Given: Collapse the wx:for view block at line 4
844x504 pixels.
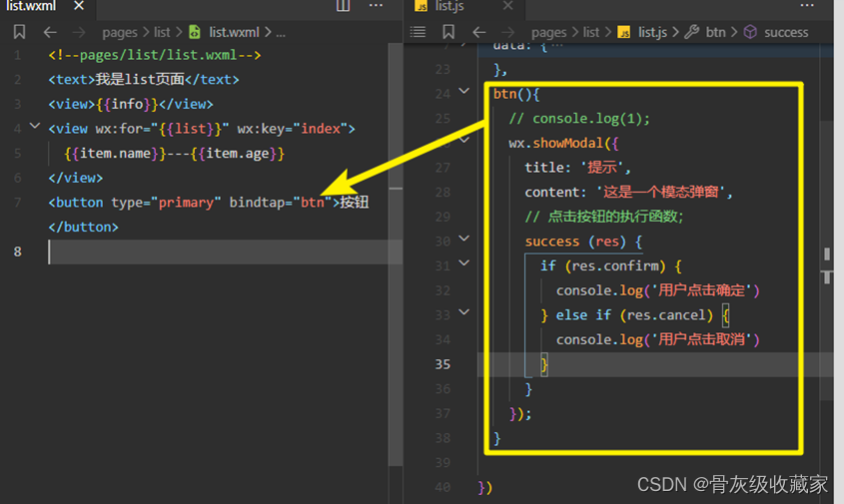Looking at the screenshot, I should point(35,126).
